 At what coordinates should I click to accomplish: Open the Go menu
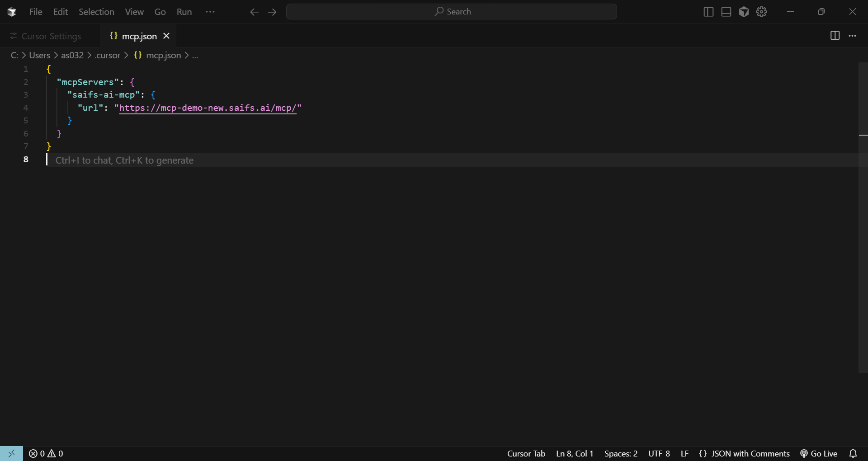[x=160, y=12]
